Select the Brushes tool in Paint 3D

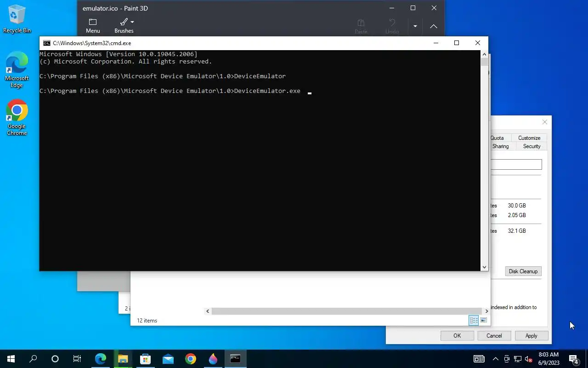click(x=124, y=26)
